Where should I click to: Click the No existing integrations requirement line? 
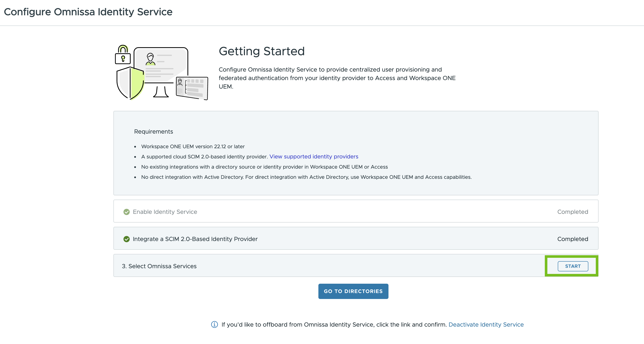(x=264, y=167)
